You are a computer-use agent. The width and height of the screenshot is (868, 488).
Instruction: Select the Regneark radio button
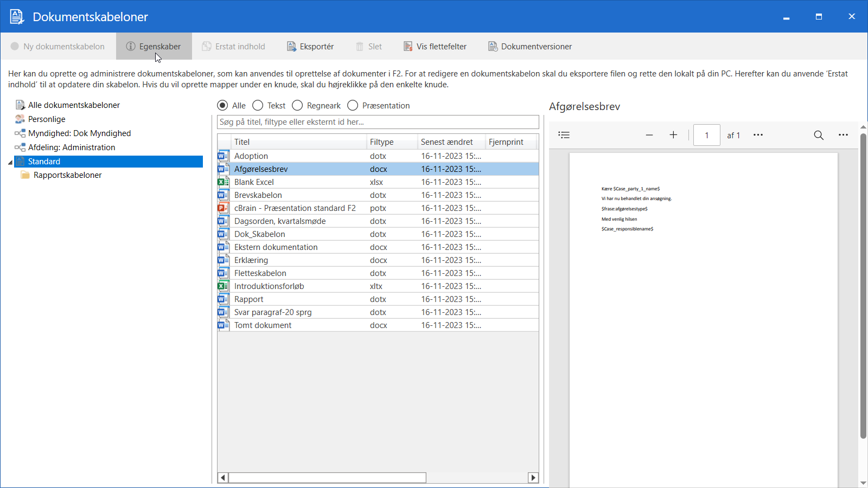297,105
